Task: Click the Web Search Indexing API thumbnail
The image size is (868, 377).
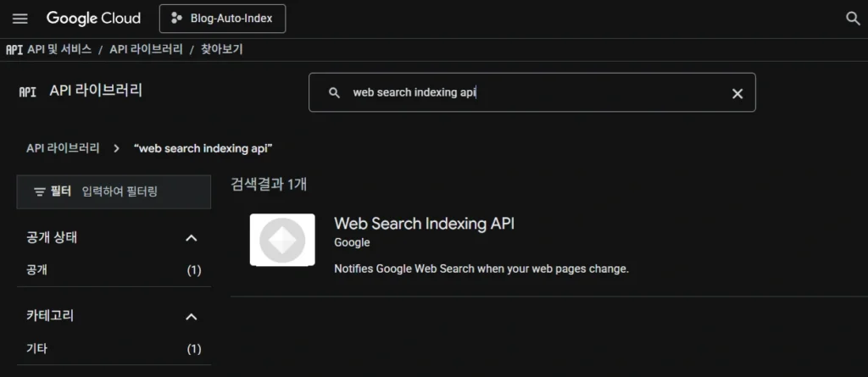Action: pyautogui.click(x=282, y=240)
